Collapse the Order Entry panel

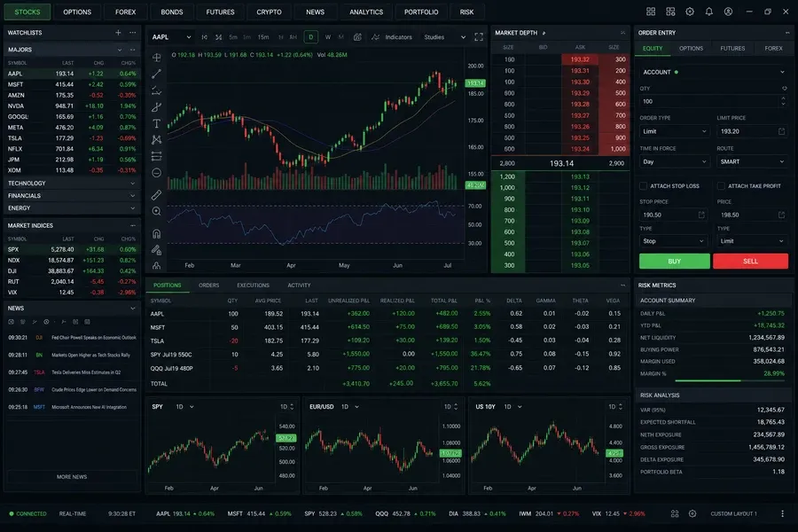pos(787,33)
